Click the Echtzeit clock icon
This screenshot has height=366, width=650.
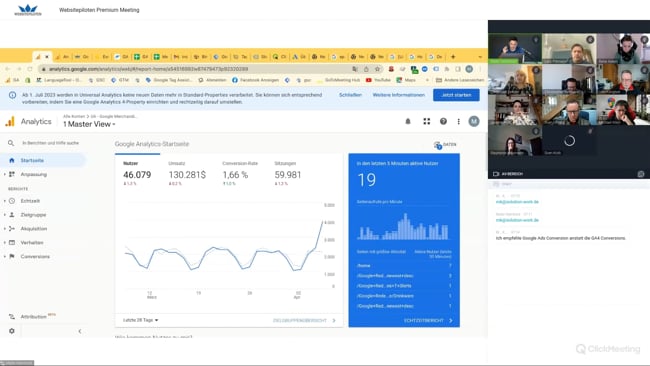click(x=12, y=201)
